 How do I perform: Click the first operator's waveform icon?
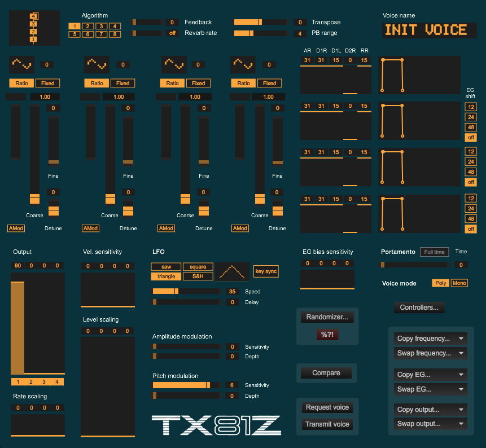click(22, 64)
